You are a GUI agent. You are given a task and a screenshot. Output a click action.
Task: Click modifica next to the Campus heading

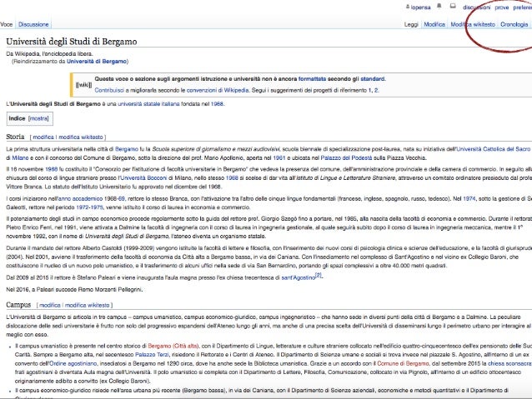pyautogui.click(x=49, y=305)
